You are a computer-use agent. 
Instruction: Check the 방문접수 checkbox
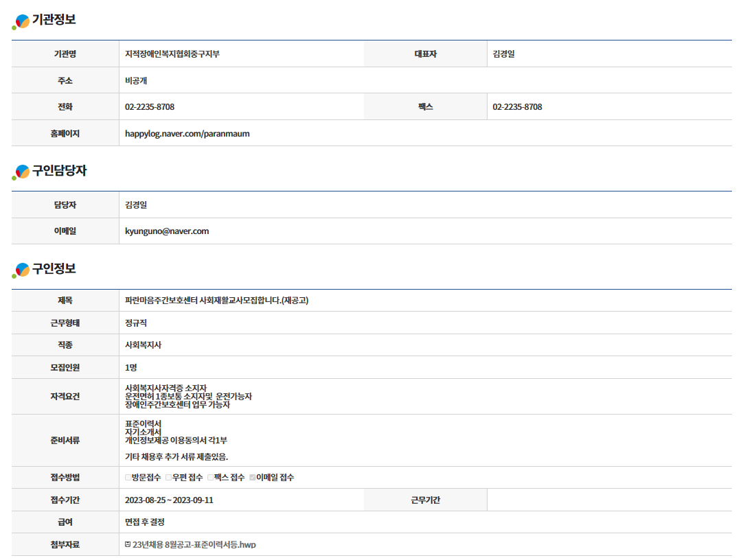128,478
